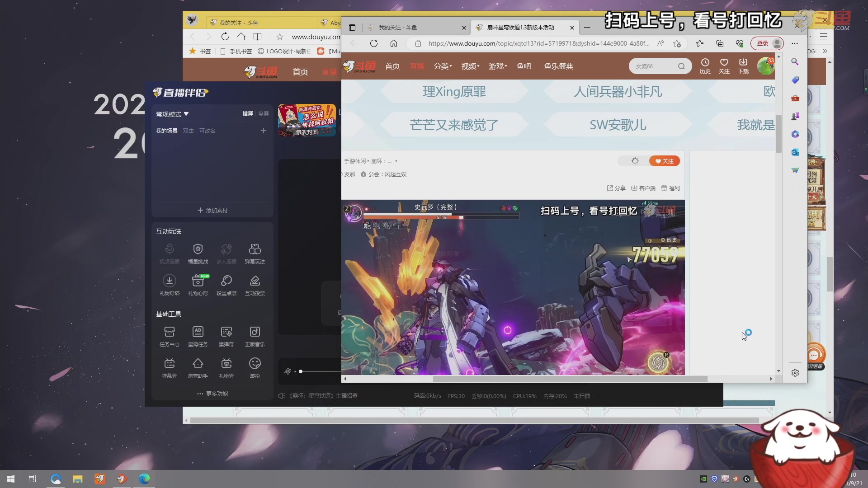Click the Edge page vertical scrollbar
This screenshot has width=868, height=488.
coord(778,134)
